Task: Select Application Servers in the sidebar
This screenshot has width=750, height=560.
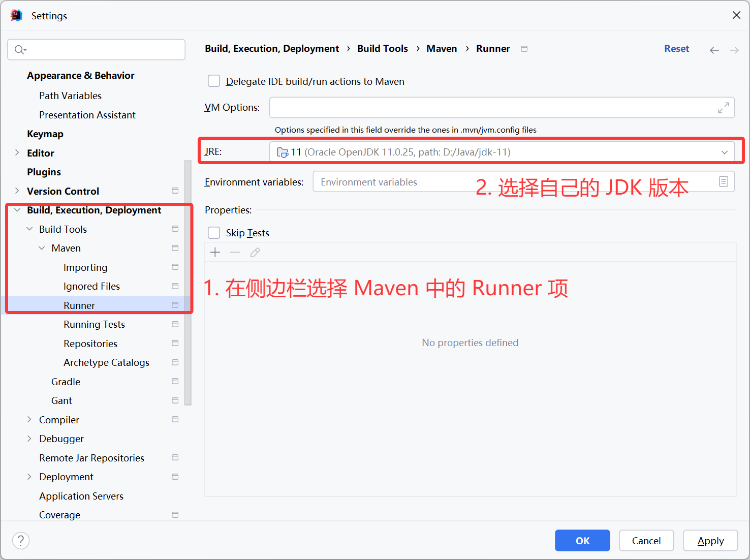Action: pos(81,496)
